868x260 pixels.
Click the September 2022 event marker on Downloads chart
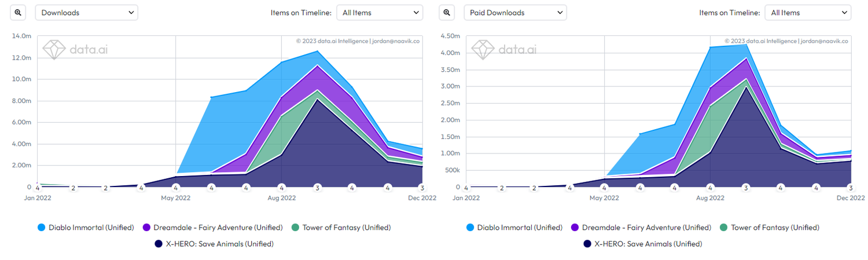(x=317, y=188)
